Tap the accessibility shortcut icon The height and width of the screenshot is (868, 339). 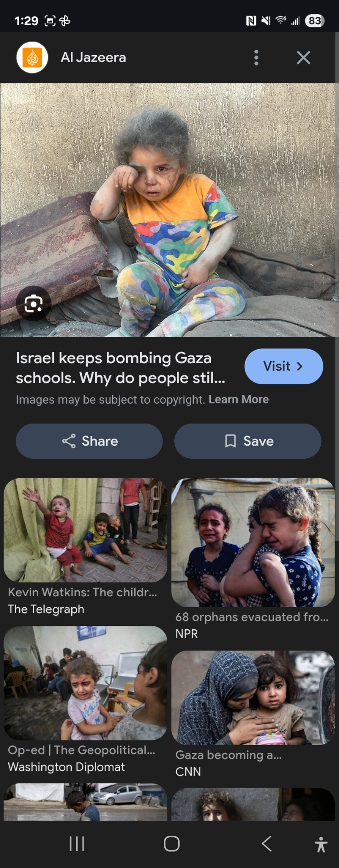click(x=321, y=844)
